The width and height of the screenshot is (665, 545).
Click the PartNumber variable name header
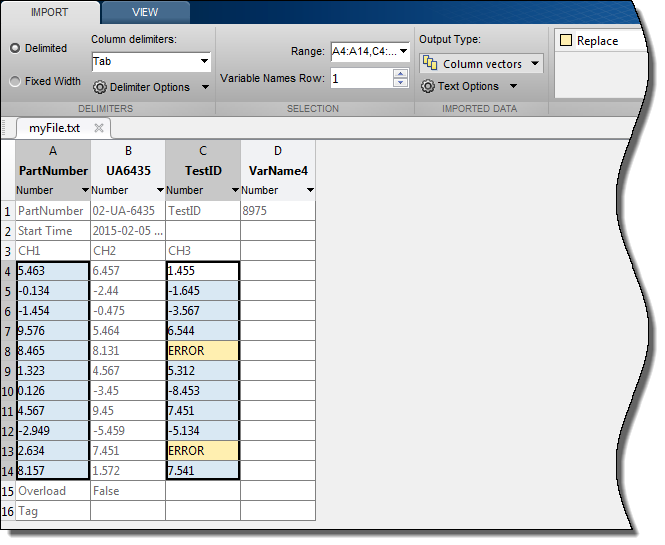point(53,171)
